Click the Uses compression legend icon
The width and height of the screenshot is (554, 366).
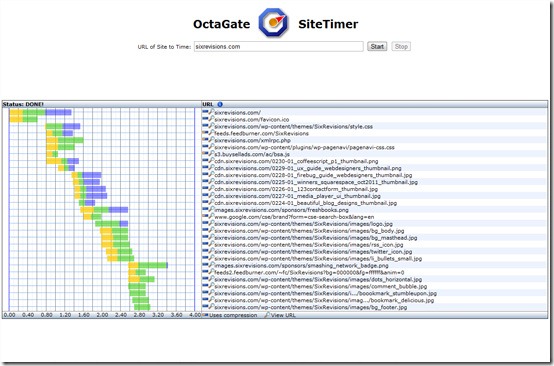click(x=205, y=315)
